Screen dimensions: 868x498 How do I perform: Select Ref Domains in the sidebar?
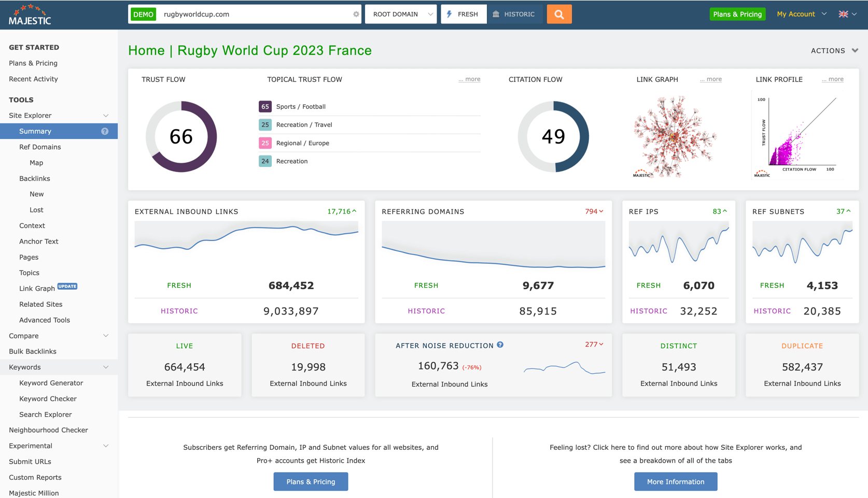coord(40,147)
